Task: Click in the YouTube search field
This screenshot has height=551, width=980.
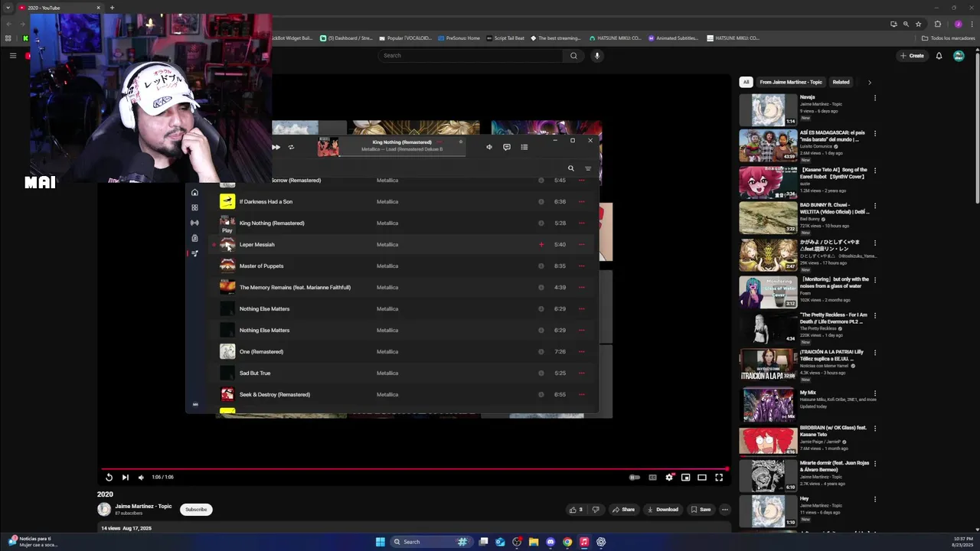Action: pyautogui.click(x=470, y=56)
